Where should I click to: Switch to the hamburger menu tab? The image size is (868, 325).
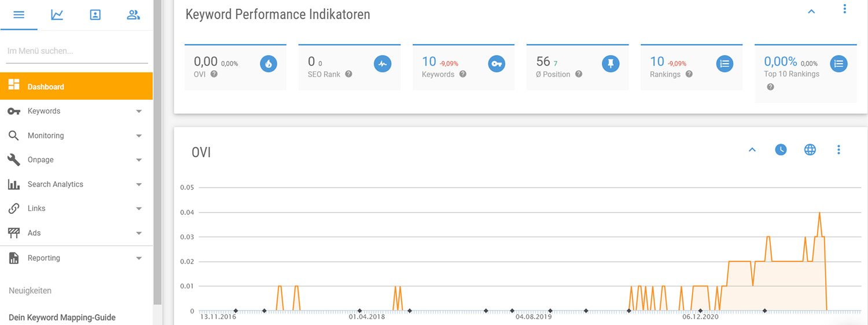point(19,14)
